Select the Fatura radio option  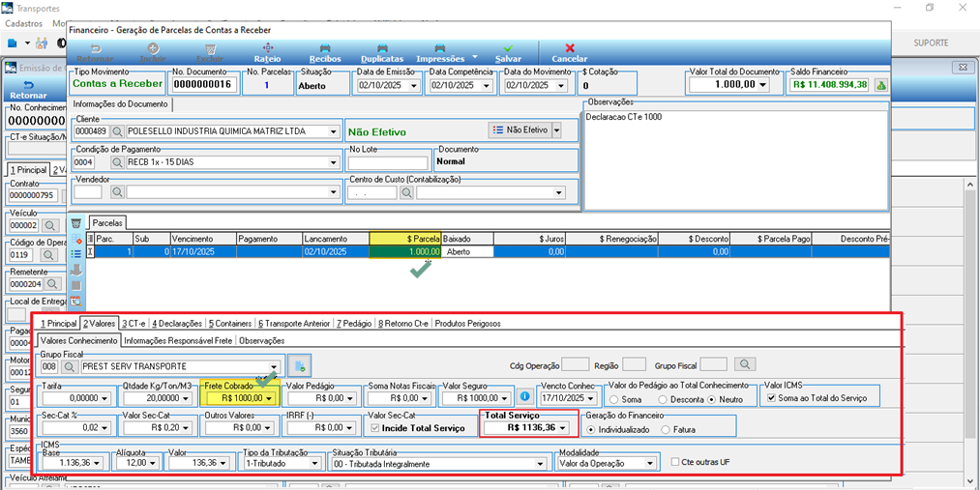[x=666, y=429]
